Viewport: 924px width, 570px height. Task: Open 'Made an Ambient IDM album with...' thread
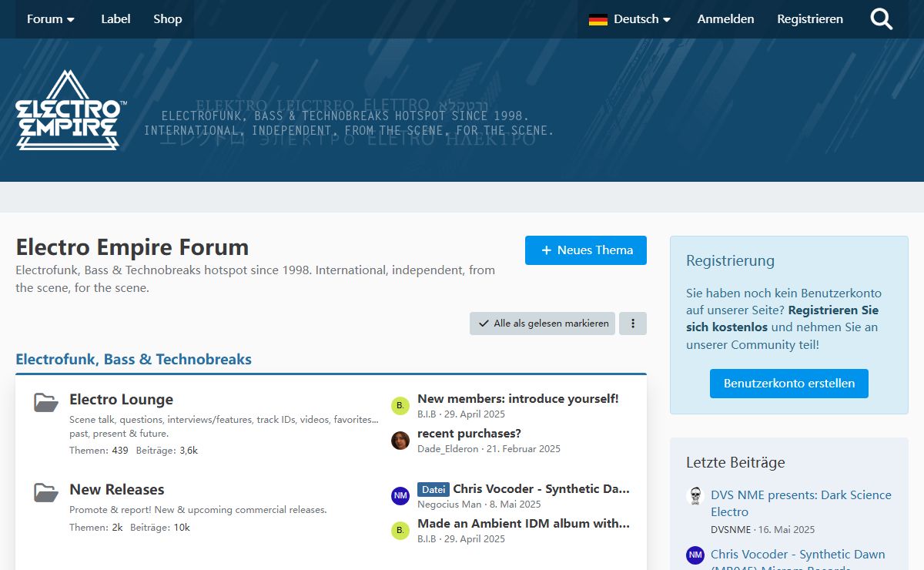(x=524, y=523)
